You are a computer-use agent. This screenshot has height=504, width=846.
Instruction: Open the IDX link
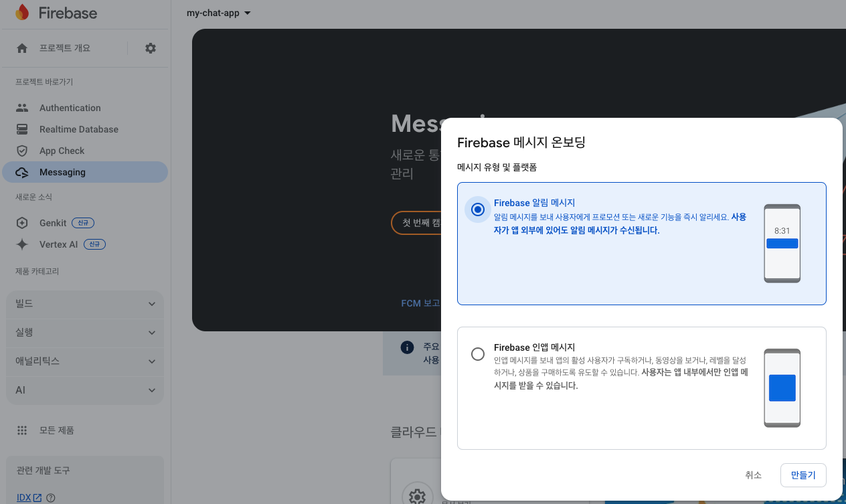click(x=23, y=497)
